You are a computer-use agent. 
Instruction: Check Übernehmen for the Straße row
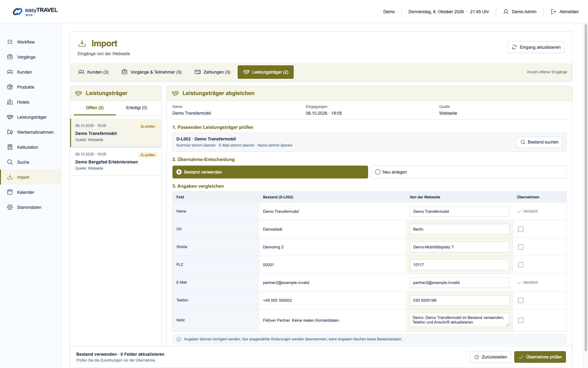(521, 247)
